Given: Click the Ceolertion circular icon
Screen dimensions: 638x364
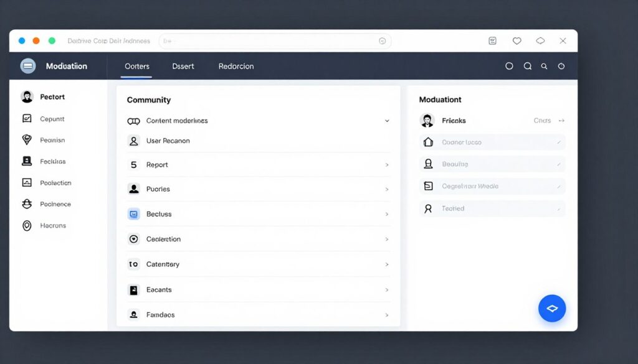Looking at the screenshot, I should pos(133,239).
